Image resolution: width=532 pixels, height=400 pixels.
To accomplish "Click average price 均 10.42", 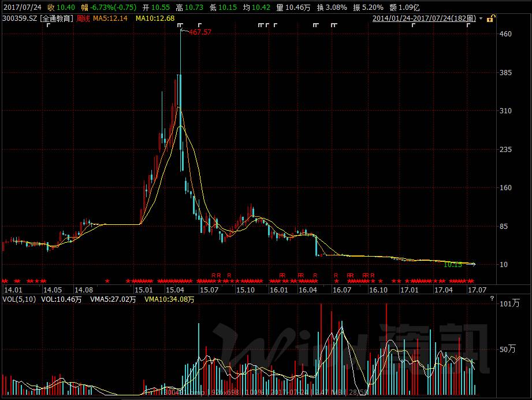I will [256, 7].
